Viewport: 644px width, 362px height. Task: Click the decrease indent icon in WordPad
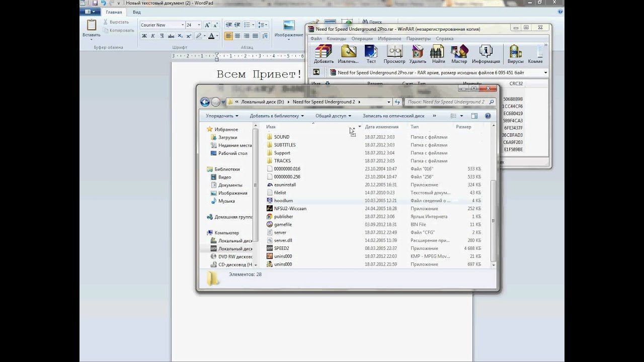(229, 25)
